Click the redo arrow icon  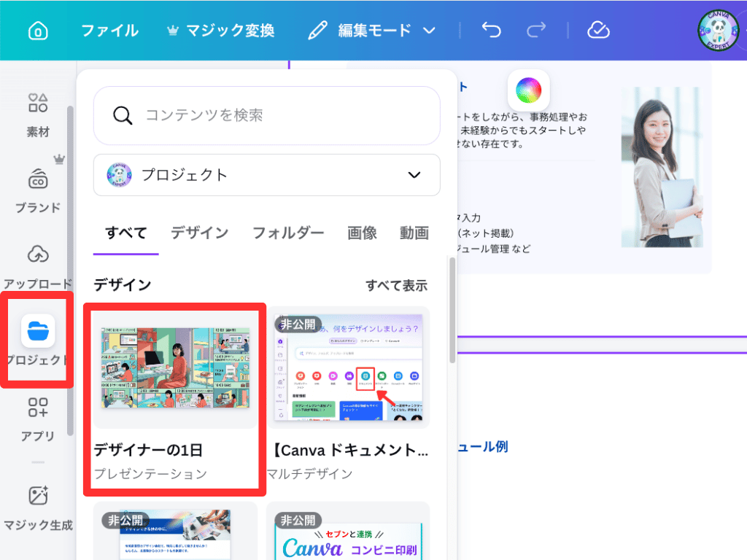535,30
